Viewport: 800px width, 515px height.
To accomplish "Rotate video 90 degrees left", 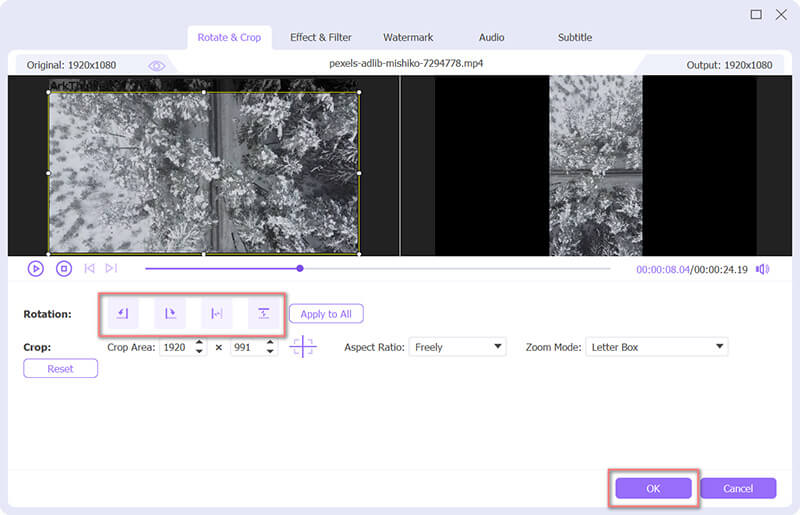I will pos(122,313).
